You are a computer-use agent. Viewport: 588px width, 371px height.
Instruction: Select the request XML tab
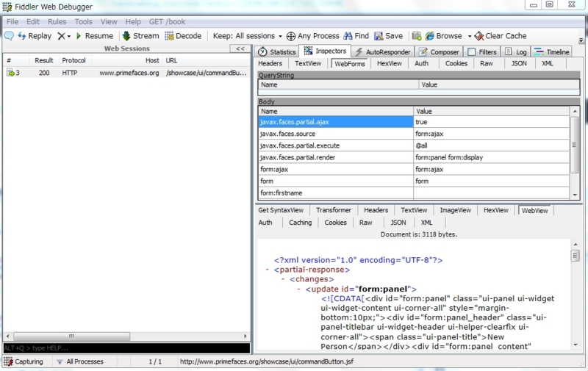[547, 64]
